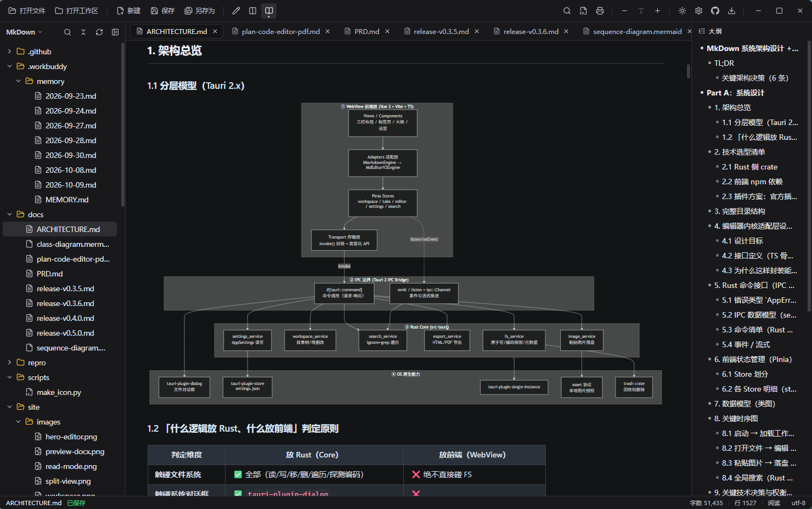The width and height of the screenshot is (812, 509).
Task: Search files via sidebar magnifier icon
Action: [67, 32]
